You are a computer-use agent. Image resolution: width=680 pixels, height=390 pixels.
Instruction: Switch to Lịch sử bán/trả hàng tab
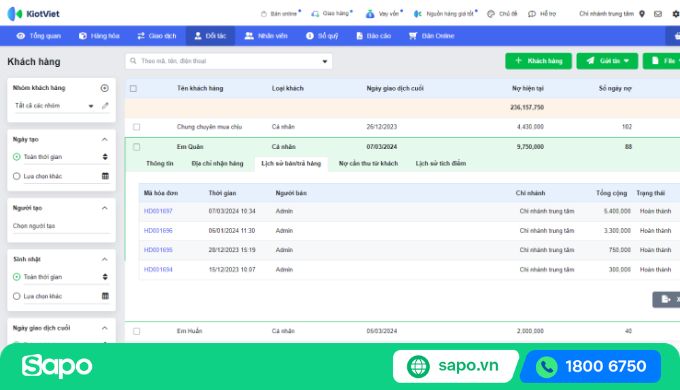(291, 164)
